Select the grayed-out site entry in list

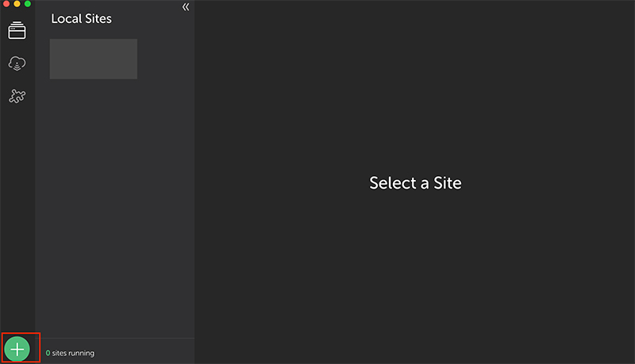pos(94,59)
